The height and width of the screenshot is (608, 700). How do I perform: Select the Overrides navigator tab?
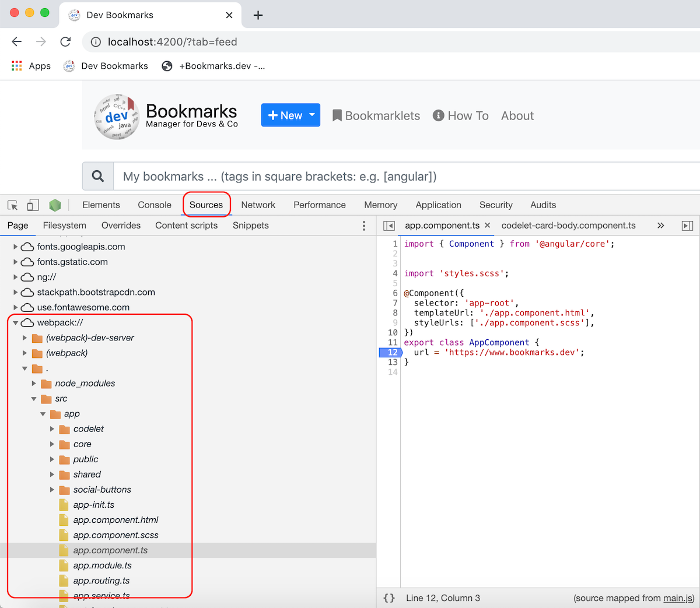tap(121, 226)
